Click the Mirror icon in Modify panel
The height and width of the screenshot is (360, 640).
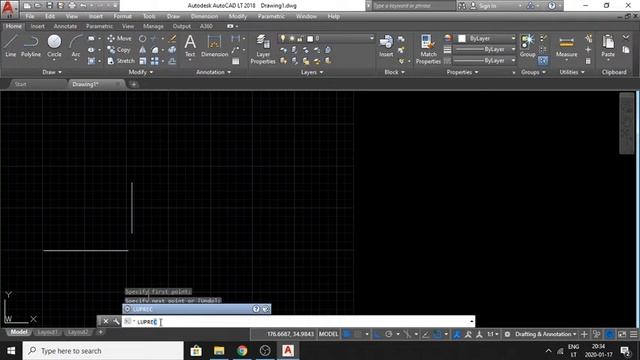point(142,50)
